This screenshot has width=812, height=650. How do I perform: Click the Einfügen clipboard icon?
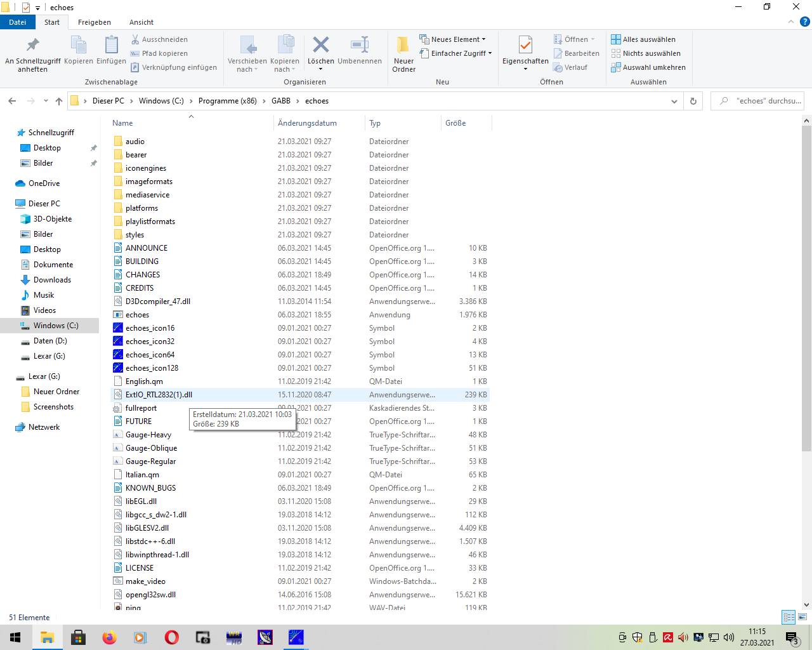pyautogui.click(x=111, y=50)
